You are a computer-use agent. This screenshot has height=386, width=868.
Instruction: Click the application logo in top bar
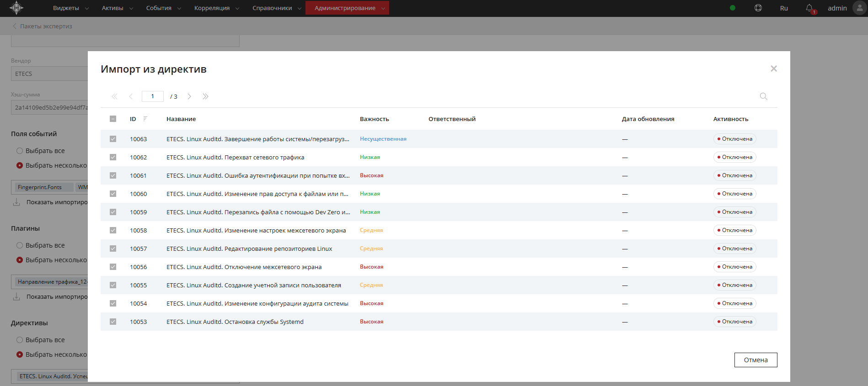point(16,8)
